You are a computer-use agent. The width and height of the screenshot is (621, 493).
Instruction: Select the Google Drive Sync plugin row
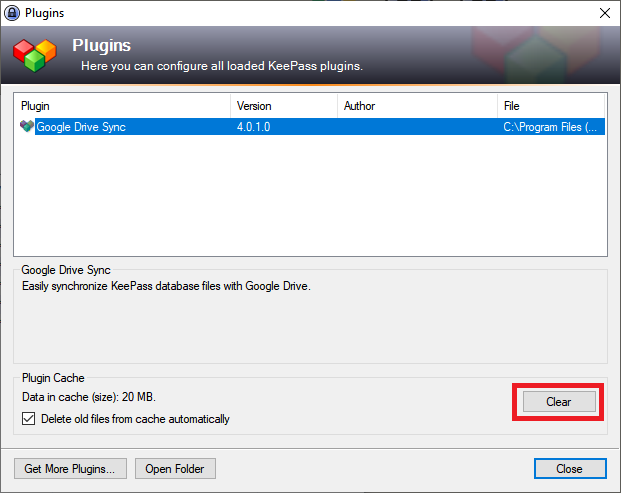coord(312,127)
